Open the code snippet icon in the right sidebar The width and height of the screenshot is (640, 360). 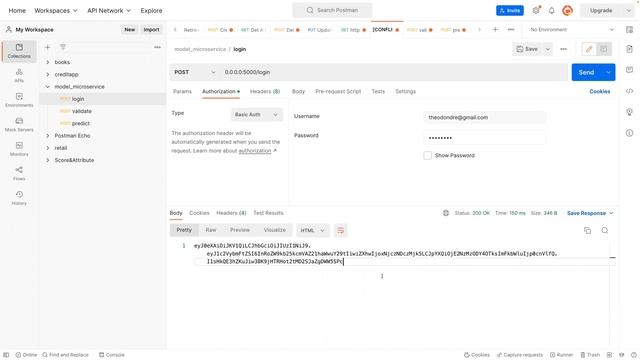pyautogui.click(x=629, y=91)
